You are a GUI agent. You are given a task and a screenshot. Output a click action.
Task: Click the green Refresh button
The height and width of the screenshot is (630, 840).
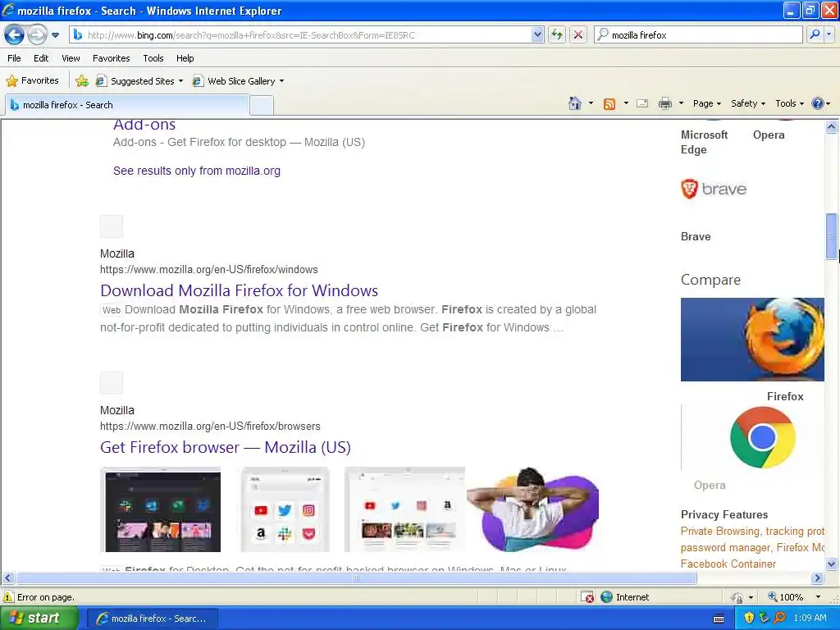557,35
